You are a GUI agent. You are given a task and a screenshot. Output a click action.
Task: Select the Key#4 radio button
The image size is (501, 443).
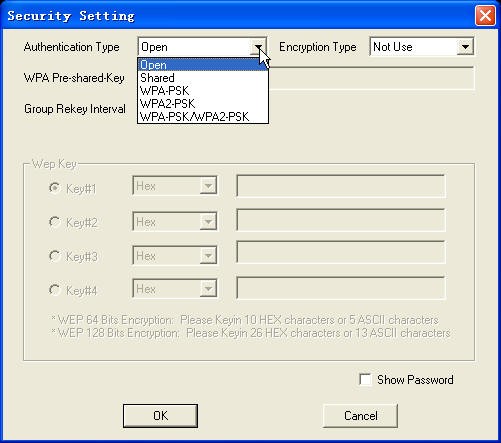click(x=54, y=290)
